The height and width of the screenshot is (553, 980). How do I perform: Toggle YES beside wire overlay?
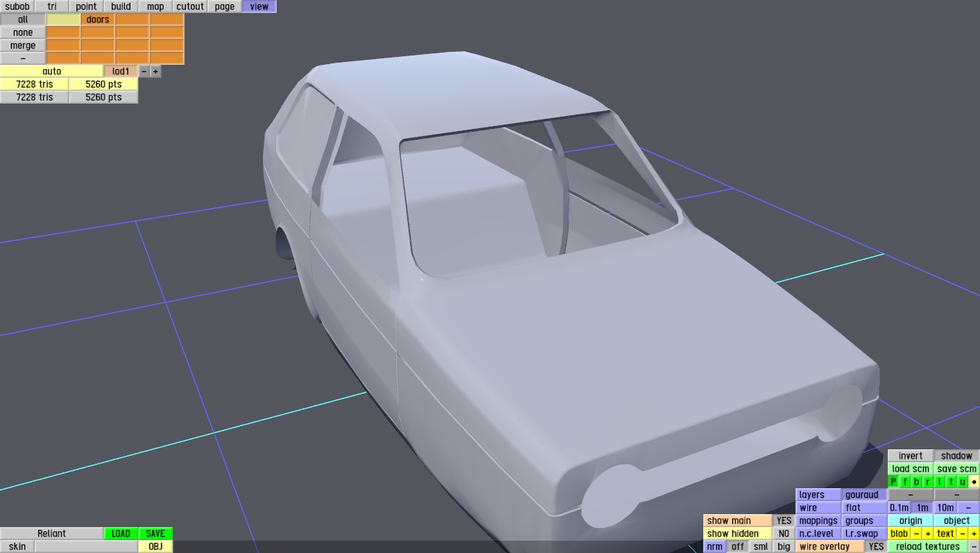click(876, 547)
